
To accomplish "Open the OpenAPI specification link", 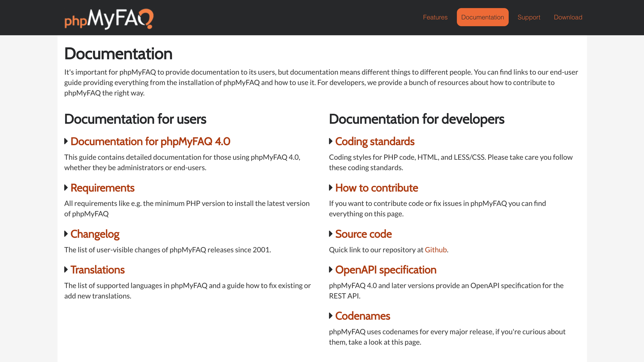I will [x=386, y=270].
